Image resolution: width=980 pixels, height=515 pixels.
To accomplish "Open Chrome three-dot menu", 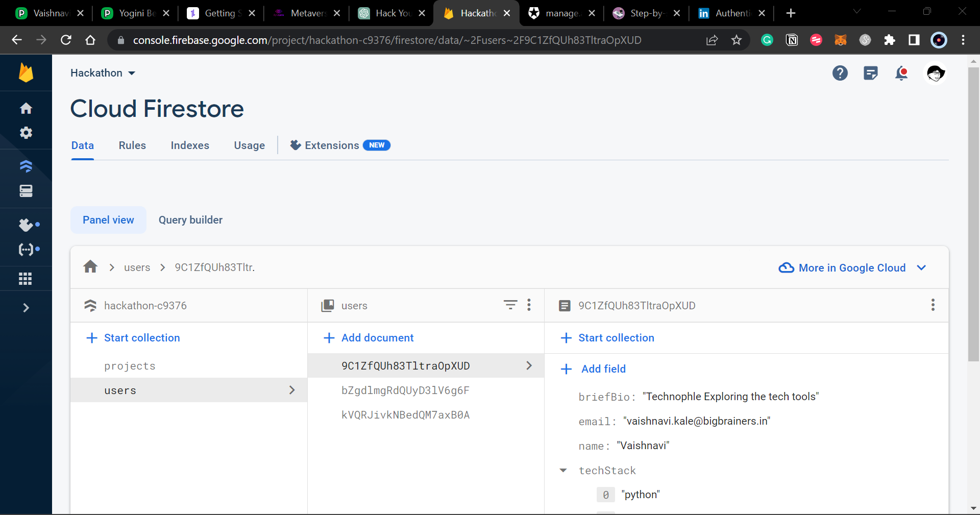I will coord(963,40).
